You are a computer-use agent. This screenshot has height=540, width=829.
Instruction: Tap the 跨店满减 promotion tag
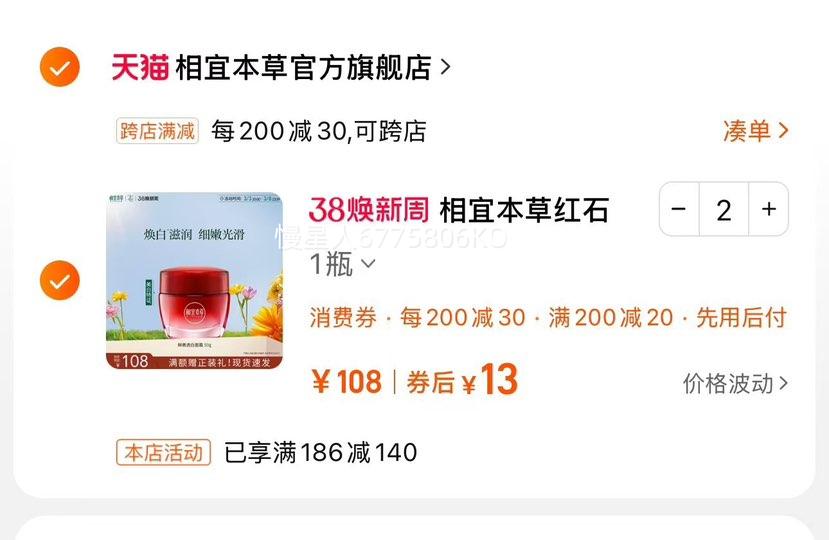[x=158, y=131]
